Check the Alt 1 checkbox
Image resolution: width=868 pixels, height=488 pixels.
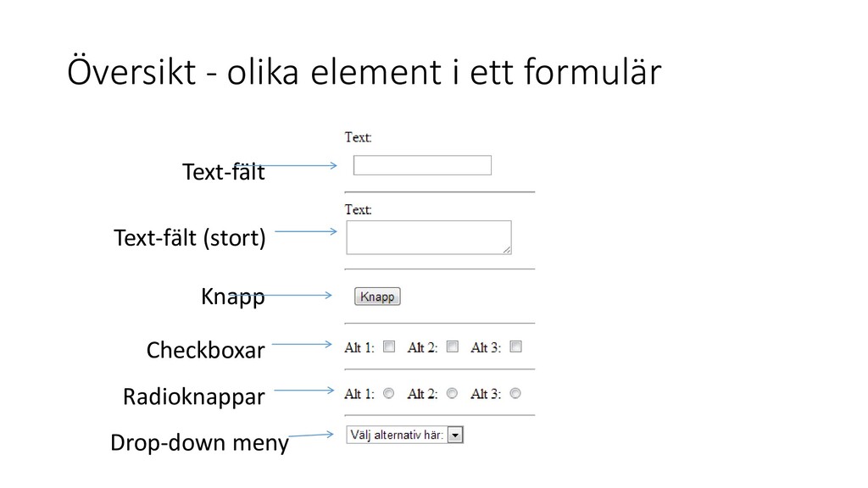pyautogui.click(x=389, y=347)
